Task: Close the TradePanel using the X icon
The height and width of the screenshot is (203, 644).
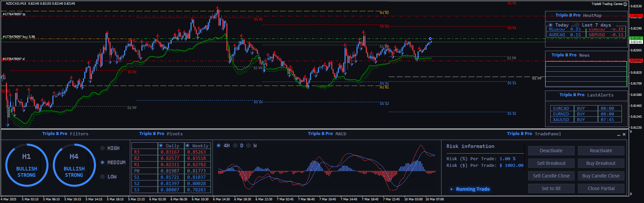Action: (624, 134)
